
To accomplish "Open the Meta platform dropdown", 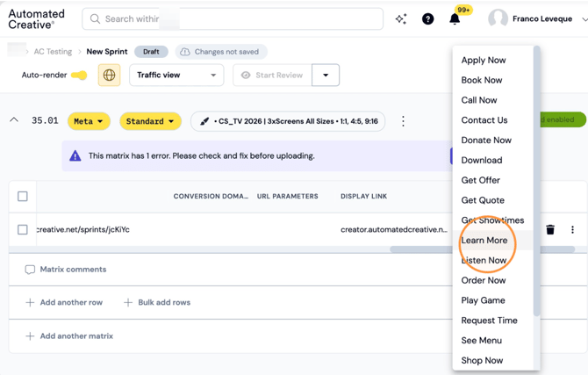I will [89, 121].
